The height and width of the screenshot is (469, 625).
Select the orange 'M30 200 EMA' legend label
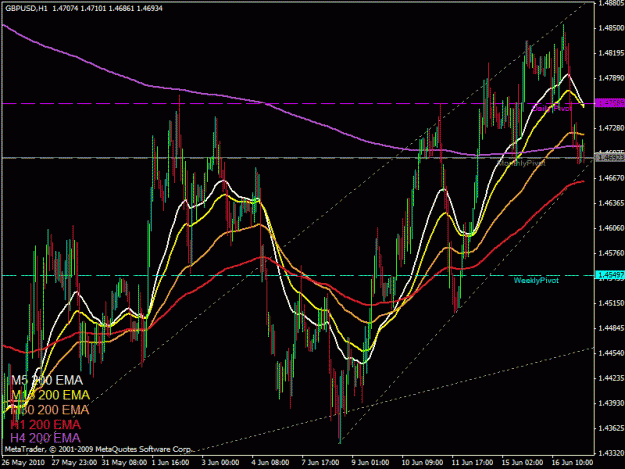[50, 410]
